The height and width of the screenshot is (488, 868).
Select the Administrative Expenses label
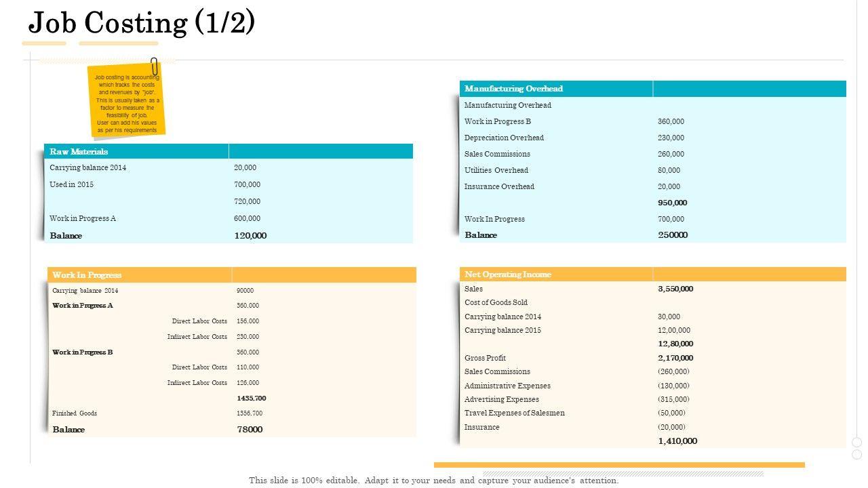(x=507, y=386)
